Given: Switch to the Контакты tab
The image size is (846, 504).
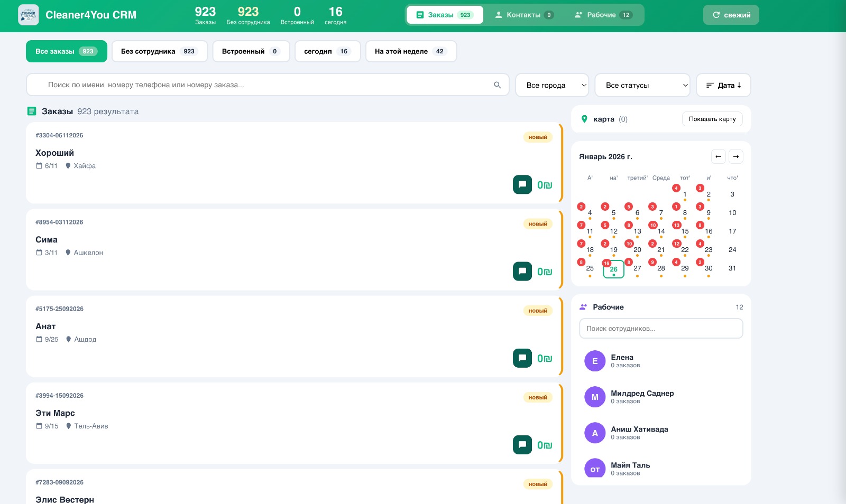Looking at the screenshot, I should point(524,15).
